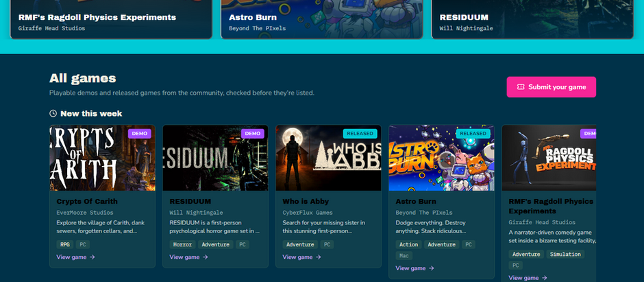Select the Simulation tag on Ragdoll Physics card

565,254
